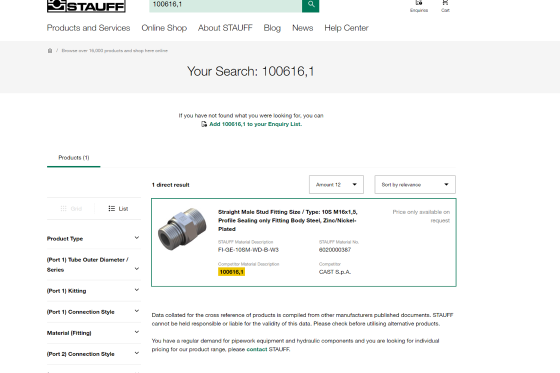Expand the (Port 1) Kitting filter

(x=94, y=291)
